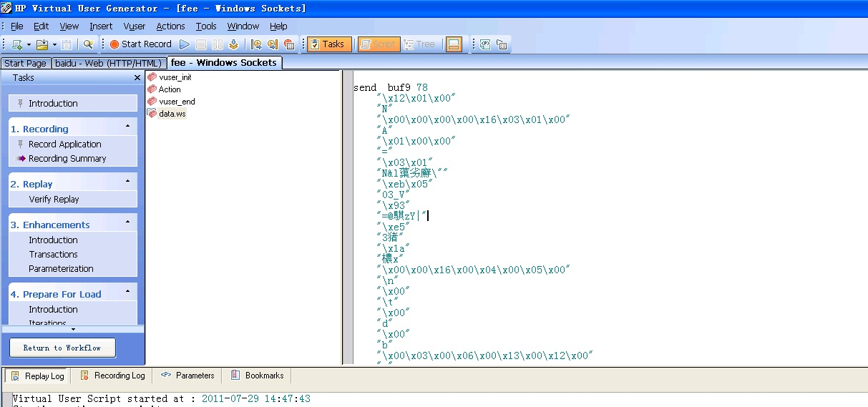The width and height of the screenshot is (868, 407).
Task: Open the dropdown arrow next to New Script
Action: coord(29,44)
